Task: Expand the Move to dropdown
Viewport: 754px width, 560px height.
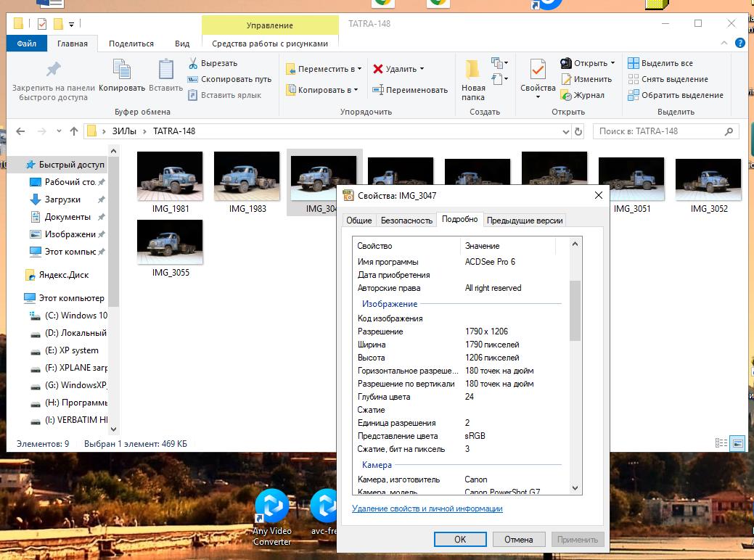Action: [360, 70]
